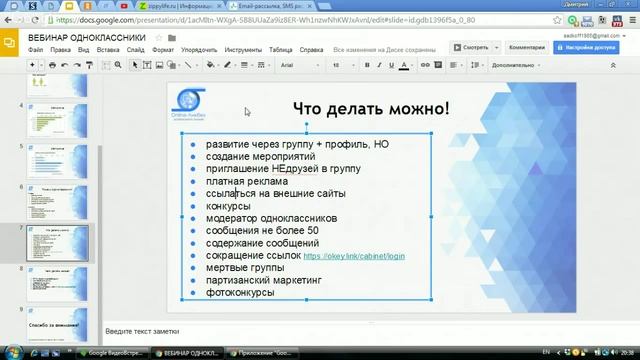Image resolution: width=640 pixels, height=360 pixels.
Task: Open the Файл menu
Action: [36, 50]
